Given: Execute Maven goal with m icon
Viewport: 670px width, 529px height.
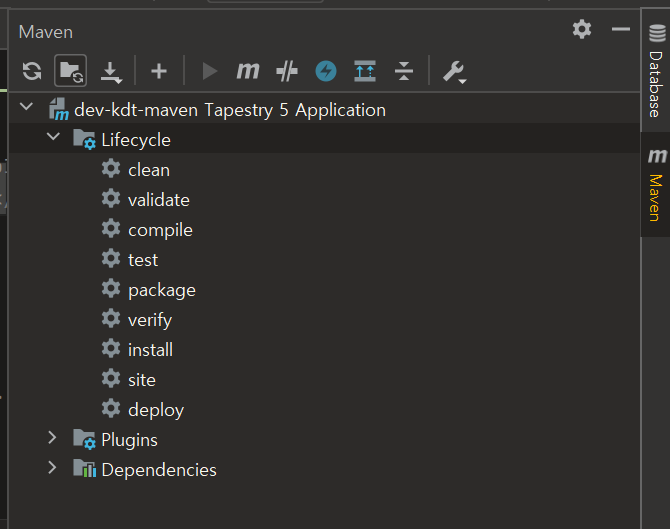Looking at the screenshot, I should [248, 71].
